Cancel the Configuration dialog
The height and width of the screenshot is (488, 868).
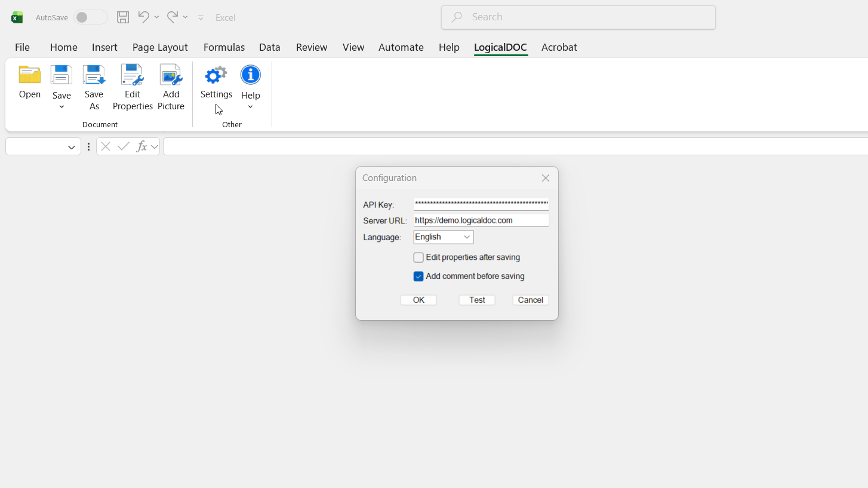pos(531,300)
